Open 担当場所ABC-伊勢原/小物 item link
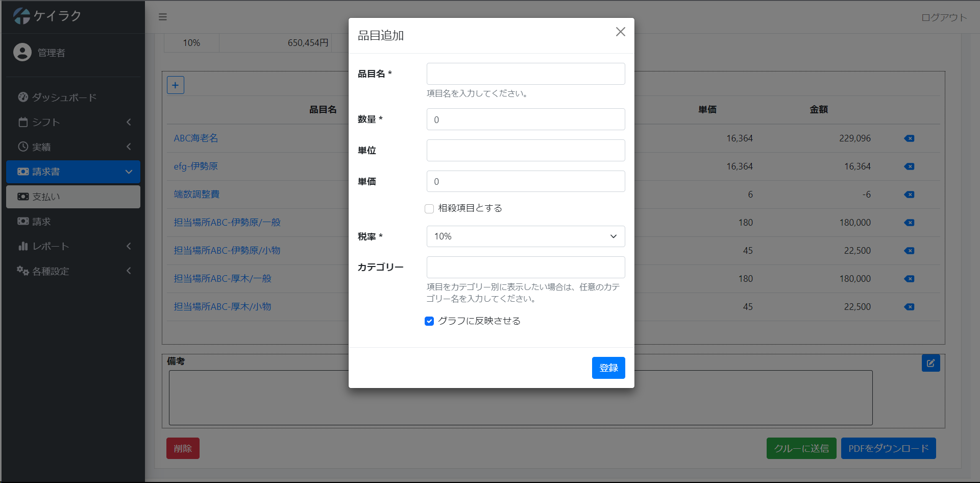 [227, 251]
